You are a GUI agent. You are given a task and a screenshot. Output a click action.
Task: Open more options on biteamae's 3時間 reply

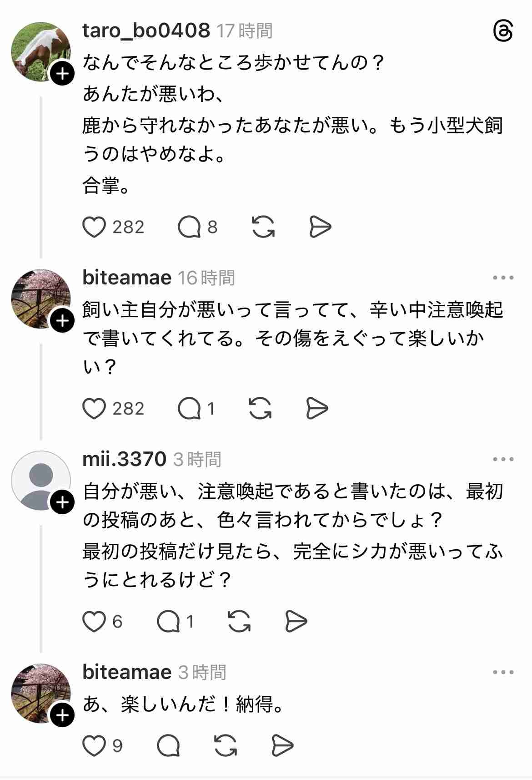(503, 672)
